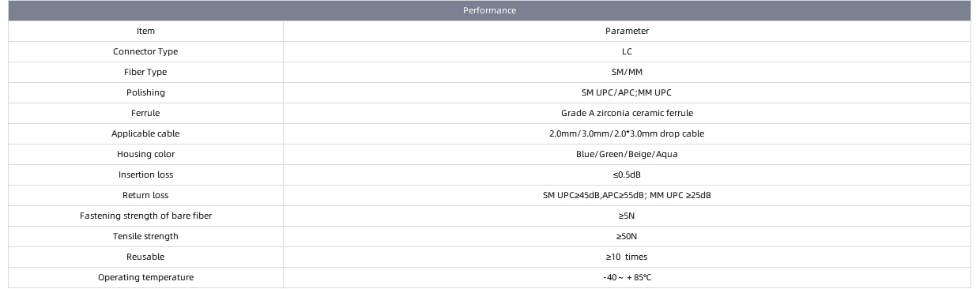Viewport: 980px width, 289px height.
Task: Click the 2.0mm/3.0mm drop cable value
Action: (627, 133)
